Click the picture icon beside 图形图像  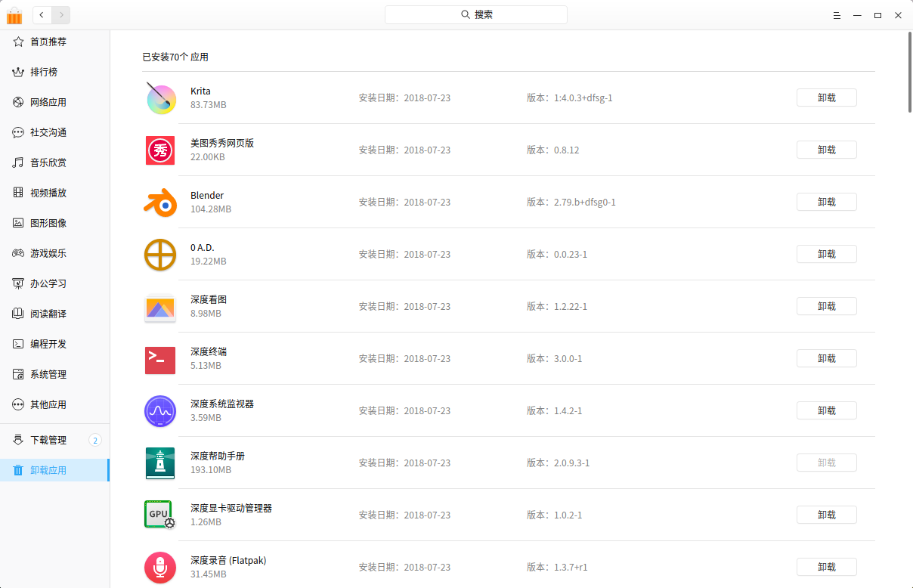(x=18, y=223)
